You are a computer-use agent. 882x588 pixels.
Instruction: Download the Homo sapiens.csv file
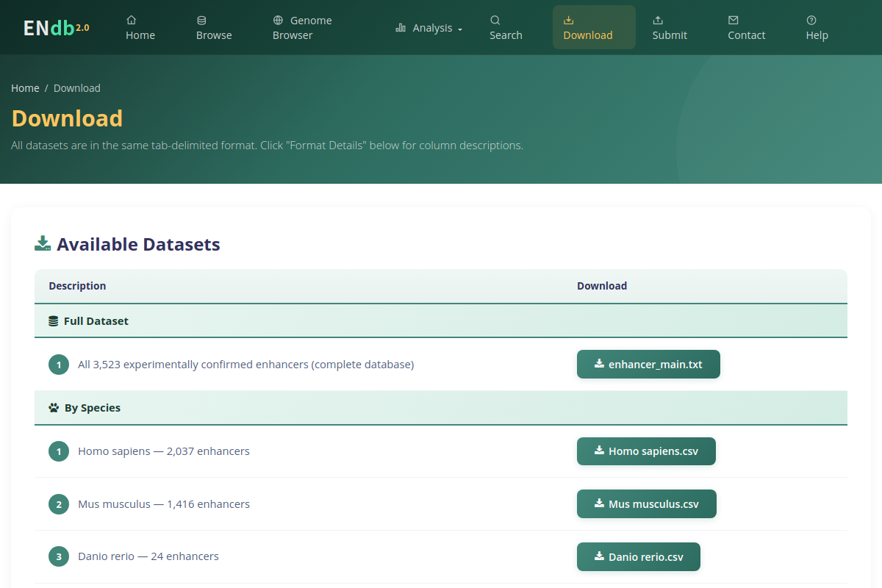646,451
